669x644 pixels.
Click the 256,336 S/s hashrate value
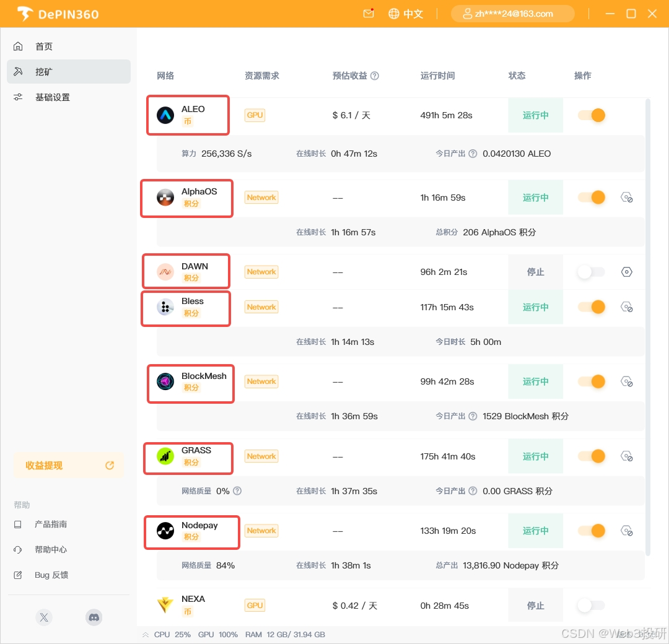(x=227, y=154)
